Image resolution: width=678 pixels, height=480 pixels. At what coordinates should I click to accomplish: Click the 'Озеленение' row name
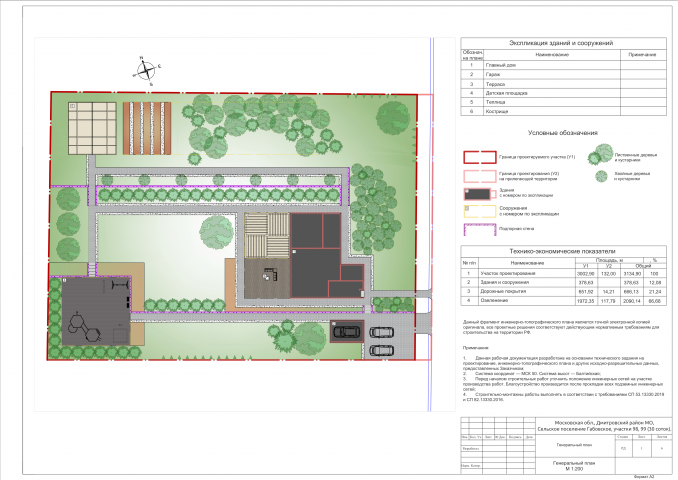click(x=494, y=300)
